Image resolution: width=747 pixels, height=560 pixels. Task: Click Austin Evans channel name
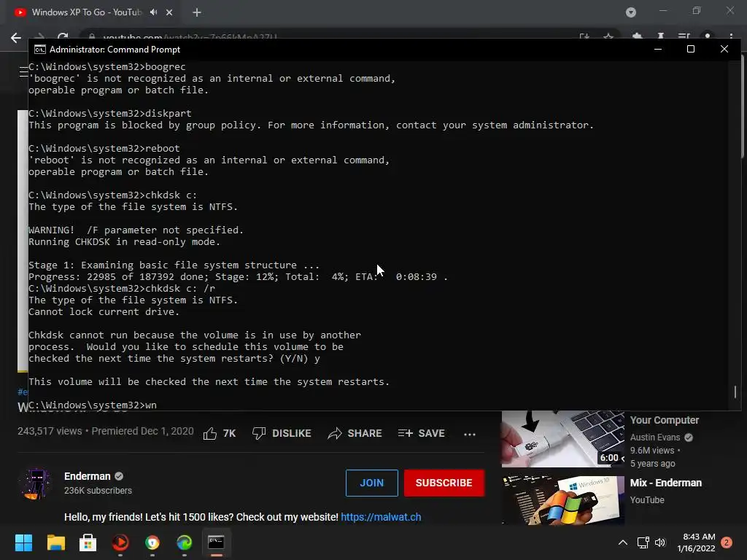pyautogui.click(x=655, y=437)
